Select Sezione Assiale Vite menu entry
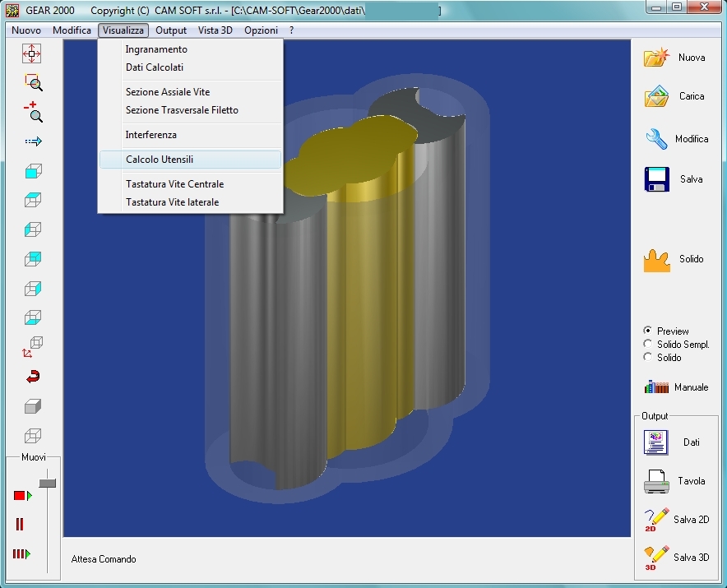 coord(190,92)
